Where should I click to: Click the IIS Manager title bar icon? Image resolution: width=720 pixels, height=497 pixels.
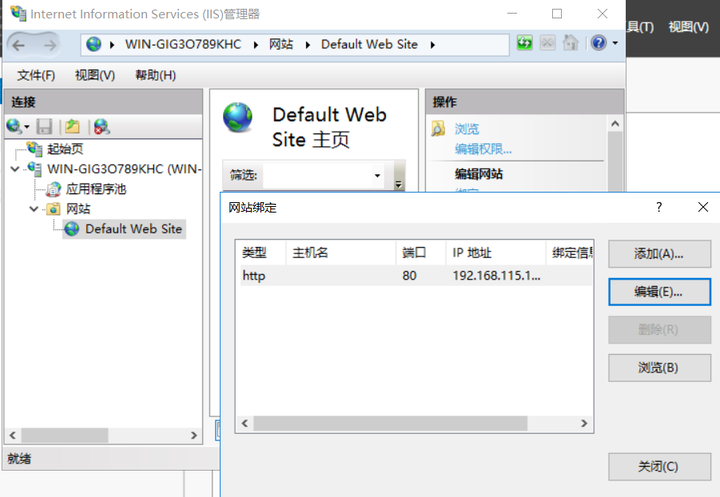(x=18, y=13)
